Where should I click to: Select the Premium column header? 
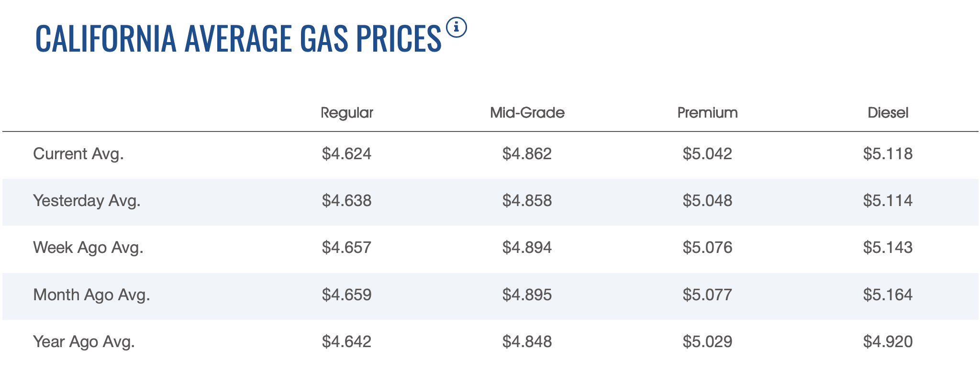pos(707,113)
